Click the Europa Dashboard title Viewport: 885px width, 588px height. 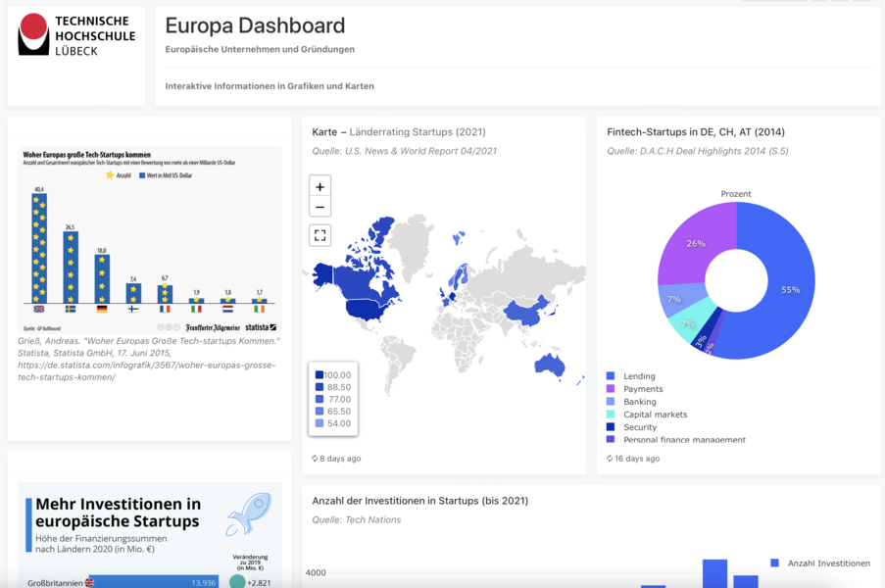coord(255,25)
